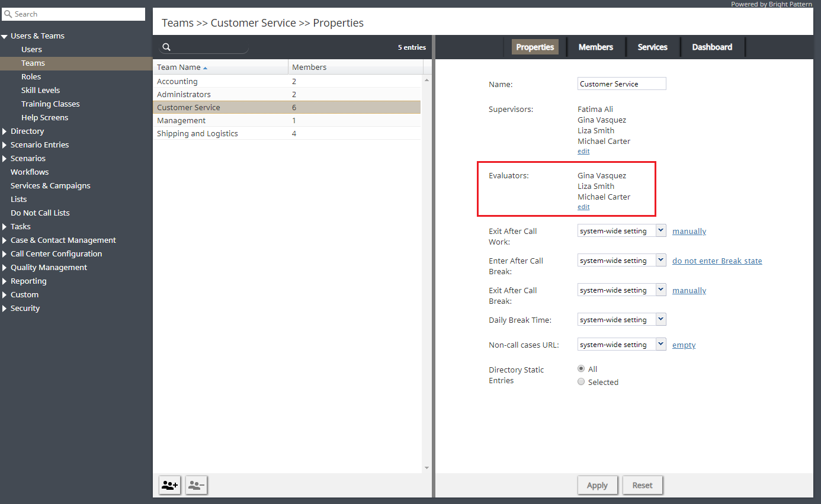
Task: Open Users in the sidebar
Action: (31, 50)
